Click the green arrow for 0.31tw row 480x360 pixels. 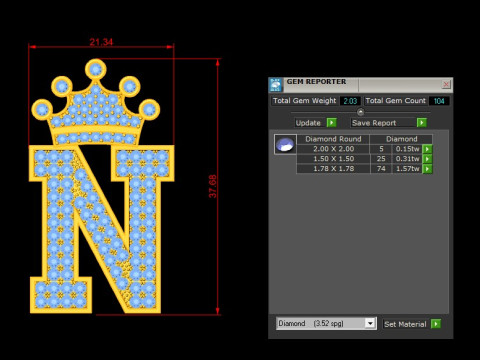click(x=427, y=159)
